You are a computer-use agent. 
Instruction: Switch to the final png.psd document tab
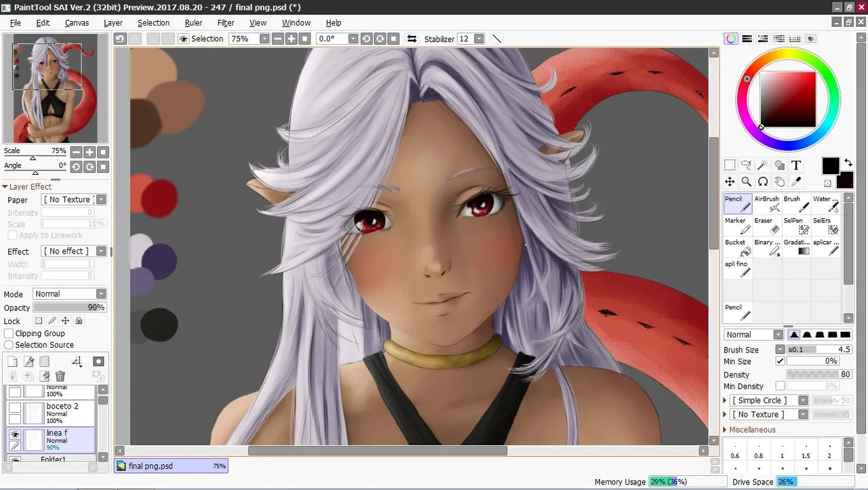(x=171, y=466)
